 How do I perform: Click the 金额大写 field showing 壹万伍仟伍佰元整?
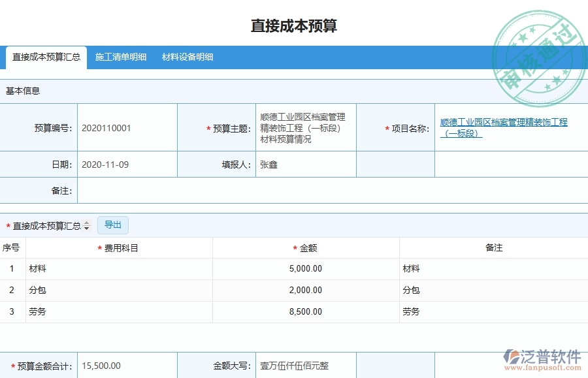pos(305,366)
